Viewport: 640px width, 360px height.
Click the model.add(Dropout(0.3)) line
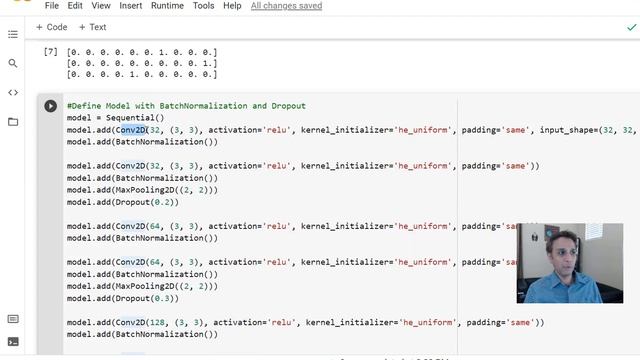tap(123, 298)
